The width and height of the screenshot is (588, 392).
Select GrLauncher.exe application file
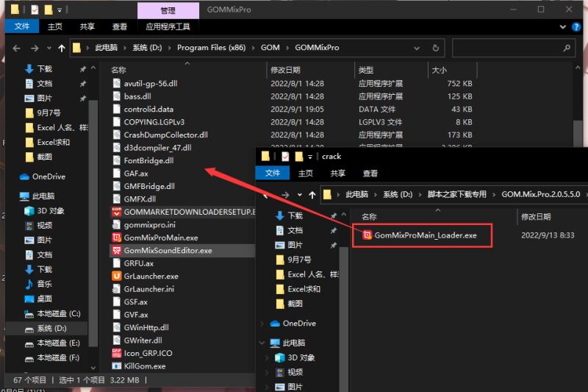[145, 276]
